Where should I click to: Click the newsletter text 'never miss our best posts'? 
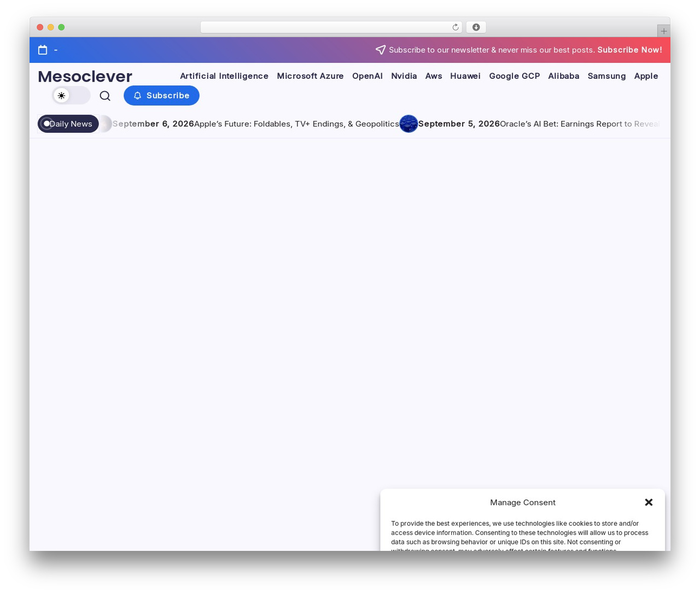(546, 50)
